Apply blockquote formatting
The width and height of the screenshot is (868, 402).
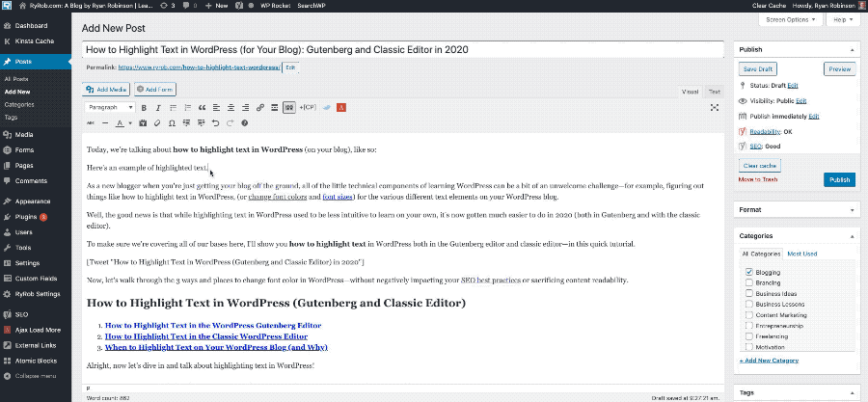pyautogui.click(x=203, y=108)
